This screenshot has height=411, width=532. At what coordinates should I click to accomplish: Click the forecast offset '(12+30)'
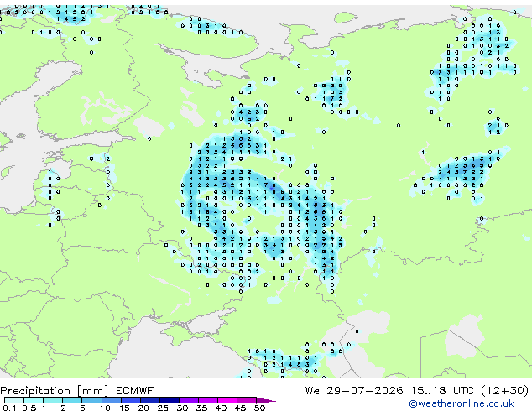(x=505, y=391)
